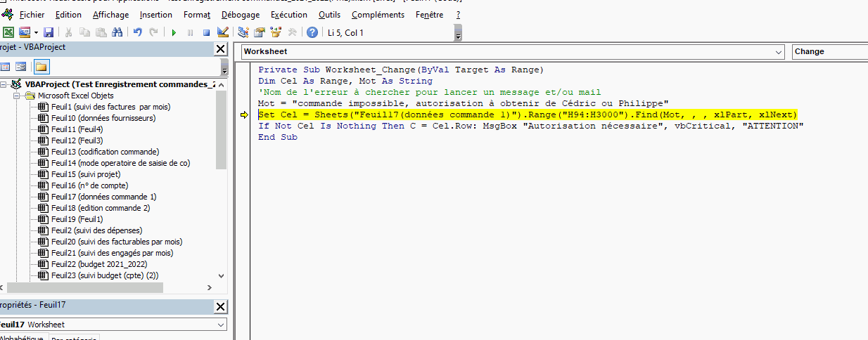Open the Project Explorer toolbar icon
868x340 pixels.
pyautogui.click(x=243, y=32)
